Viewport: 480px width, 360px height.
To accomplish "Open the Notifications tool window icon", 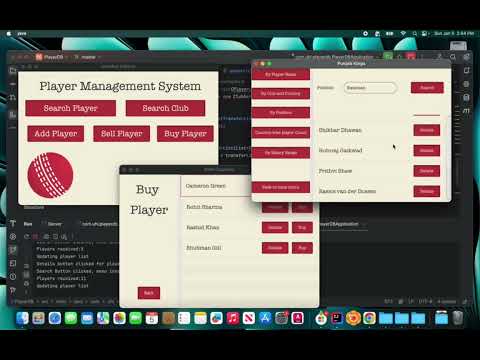I will pyautogui.click(x=466, y=70).
